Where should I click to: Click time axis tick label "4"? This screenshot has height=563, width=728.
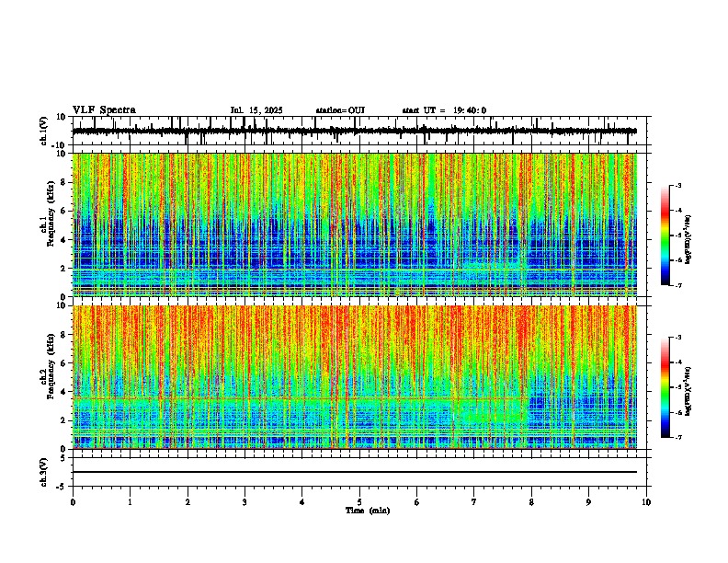pos(302,502)
